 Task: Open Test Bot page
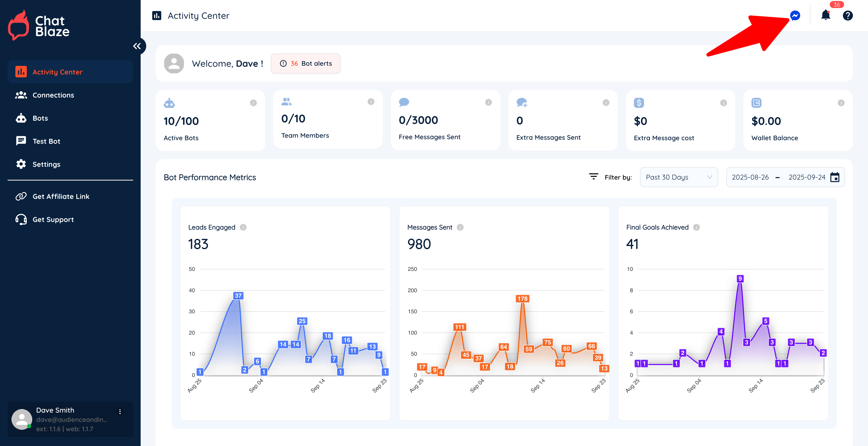(x=46, y=141)
